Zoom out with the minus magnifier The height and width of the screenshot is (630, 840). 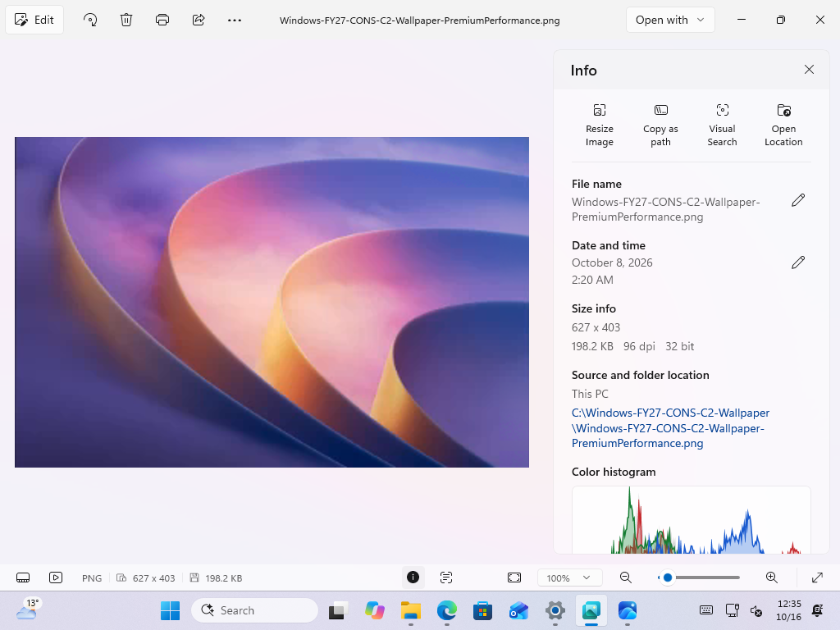[x=626, y=577]
